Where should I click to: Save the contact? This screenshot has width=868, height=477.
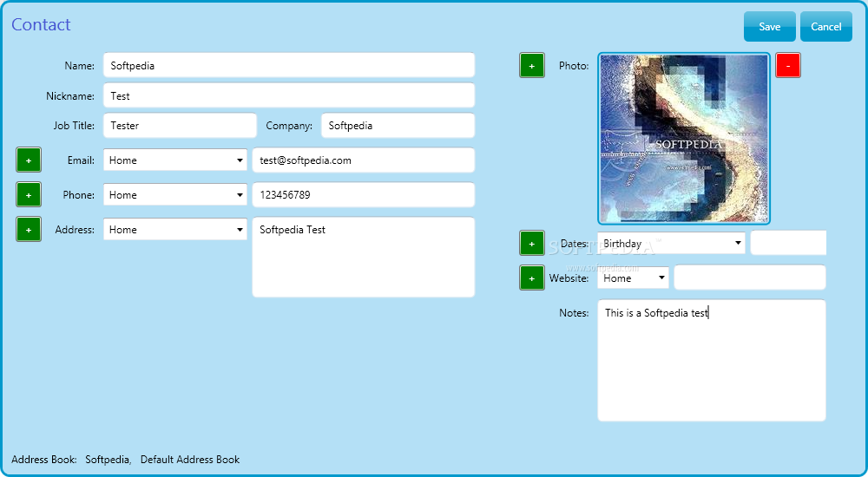(x=769, y=27)
